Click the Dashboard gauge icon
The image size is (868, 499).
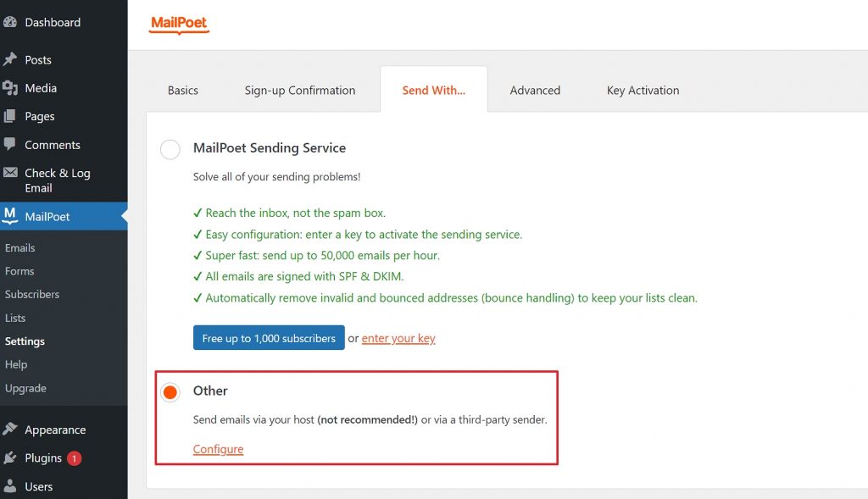click(x=10, y=22)
